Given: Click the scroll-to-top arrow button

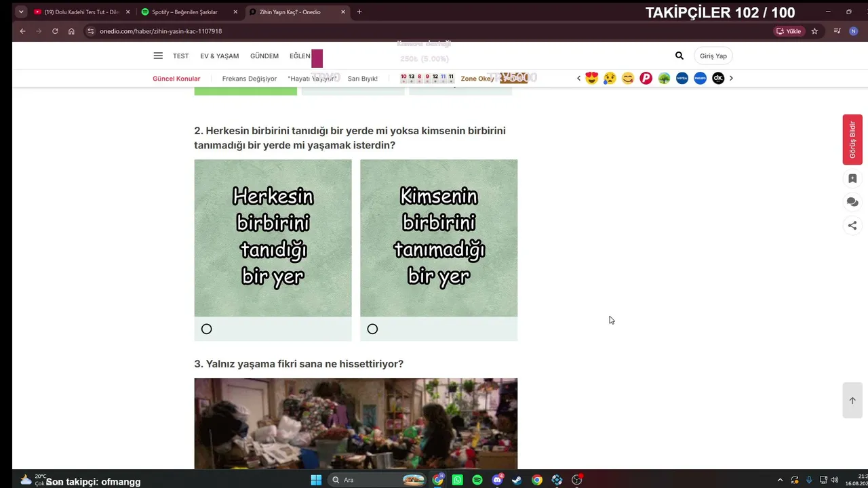Looking at the screenshot, I should coord(852,401).
